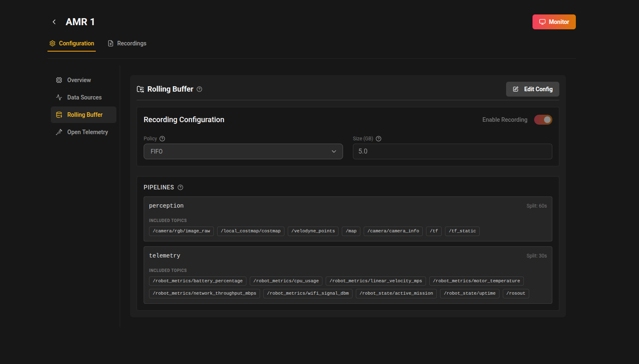Screen dimensions: 639x364
Task: Click the Size (GB) input field
Action: 452,151
